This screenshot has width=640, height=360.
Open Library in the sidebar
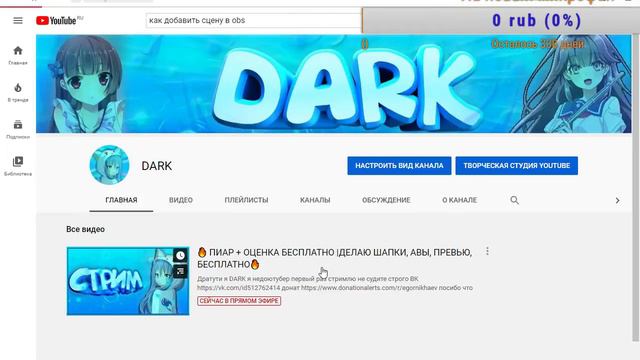point(18,166)
